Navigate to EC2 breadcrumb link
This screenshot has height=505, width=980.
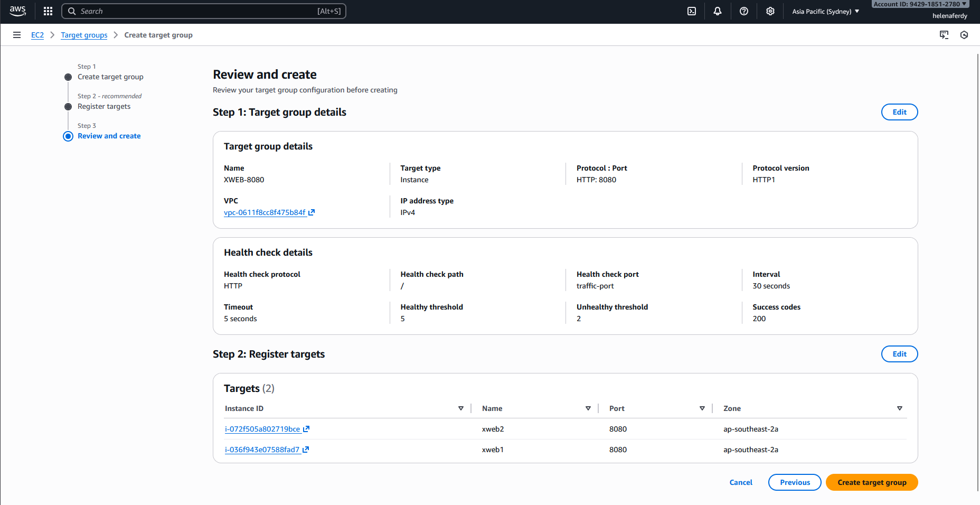(37, 35)
